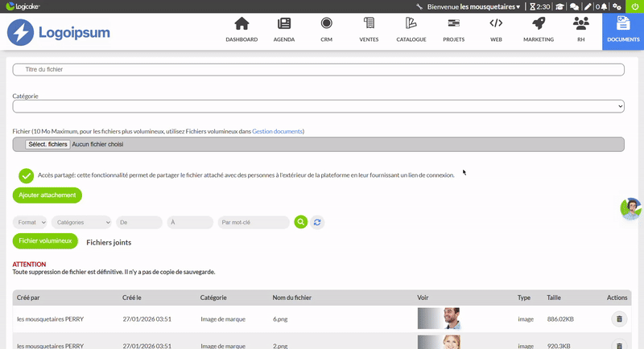Open the Format filter dropdown

31,222
